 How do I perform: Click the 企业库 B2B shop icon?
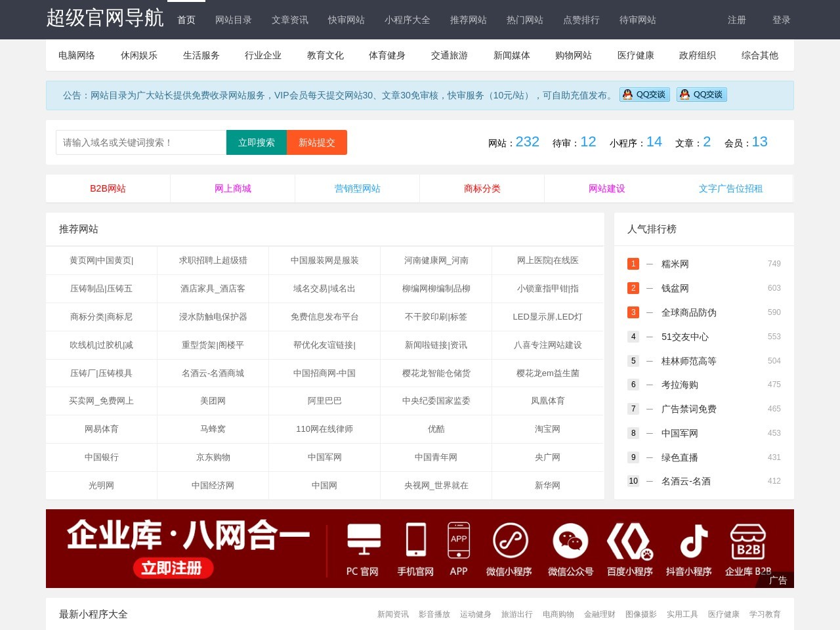coord(748,541)
